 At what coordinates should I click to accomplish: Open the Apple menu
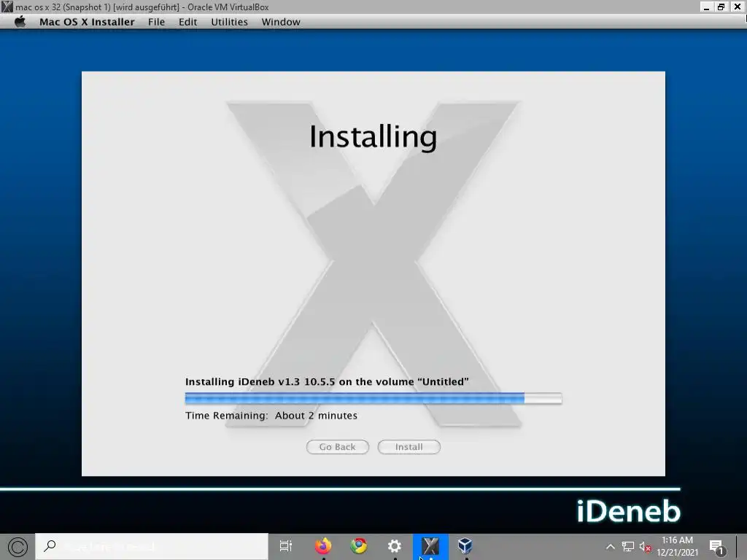tap(20, 22)
